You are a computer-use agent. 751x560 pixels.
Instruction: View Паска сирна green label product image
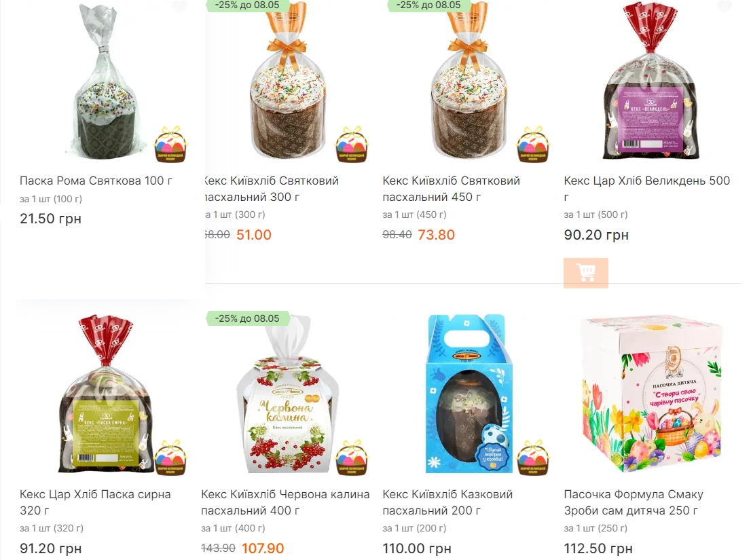click(x=105, y=394)
